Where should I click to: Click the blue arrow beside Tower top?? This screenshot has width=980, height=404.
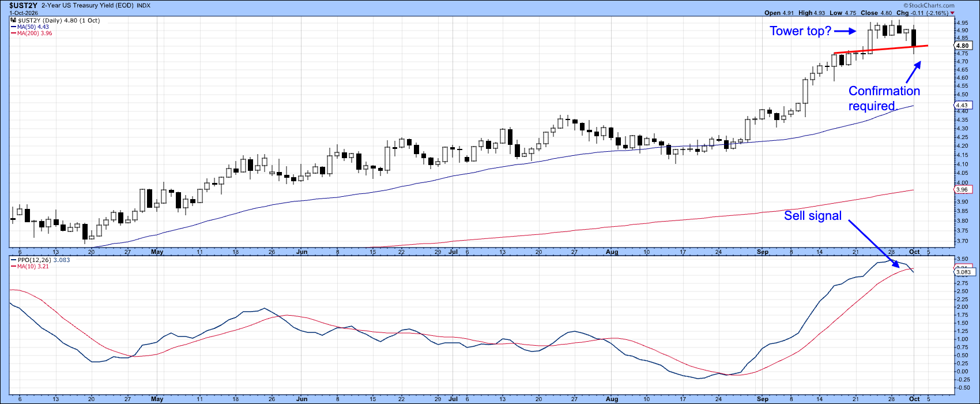(845, 31)
